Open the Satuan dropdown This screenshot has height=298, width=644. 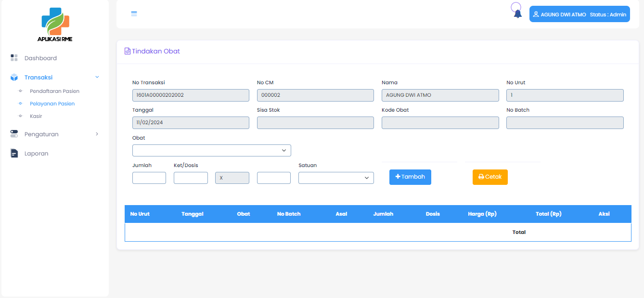pos(336,178)
